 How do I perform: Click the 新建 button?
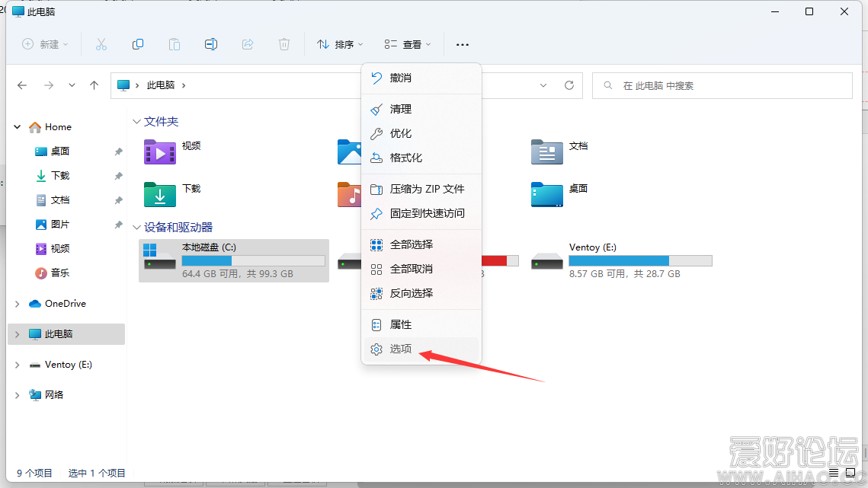pyautogui.click(x=44, y=44)
